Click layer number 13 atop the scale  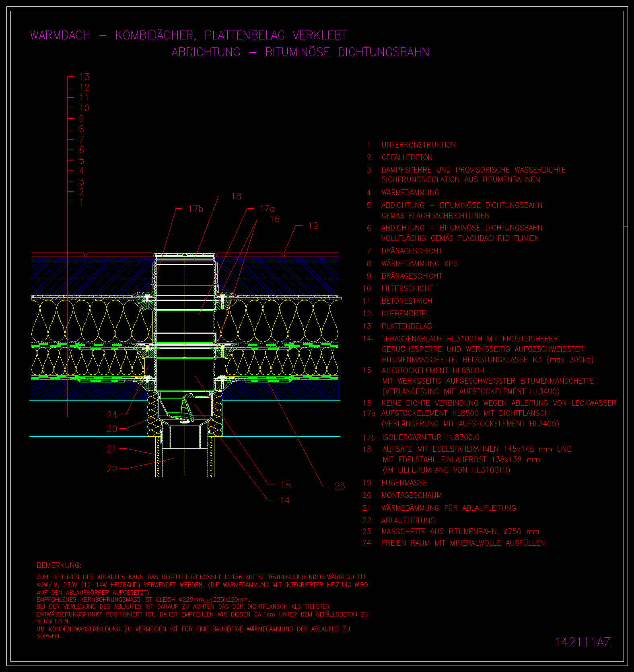point(84,76)
